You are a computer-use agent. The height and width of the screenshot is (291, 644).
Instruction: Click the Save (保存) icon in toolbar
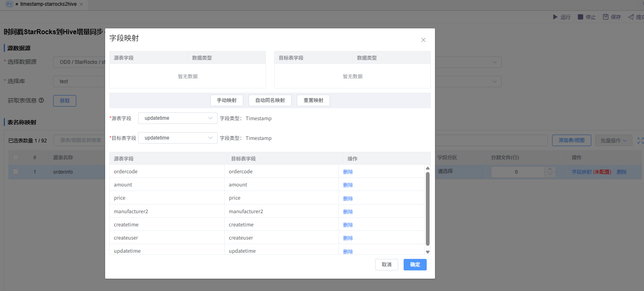tap(606, 17)
